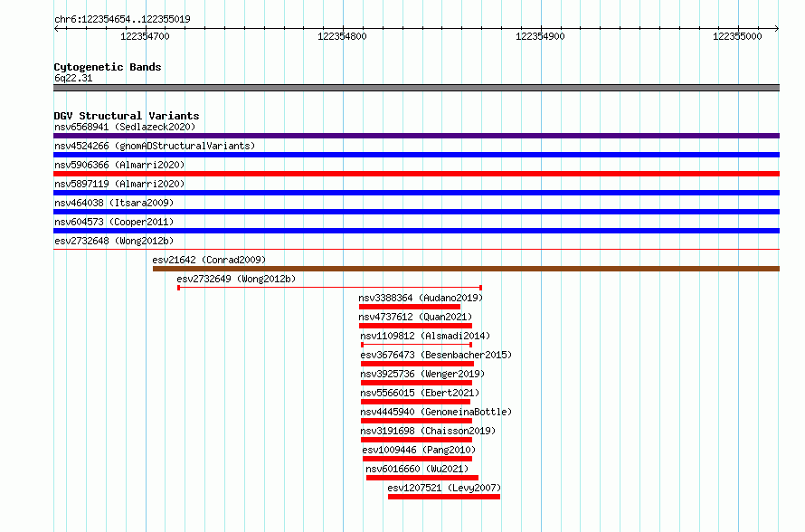The width and height of the screenshot is (805, 532).
Task: Open the nsv604573 (Cooper2011) label
Action: point(114,222)
